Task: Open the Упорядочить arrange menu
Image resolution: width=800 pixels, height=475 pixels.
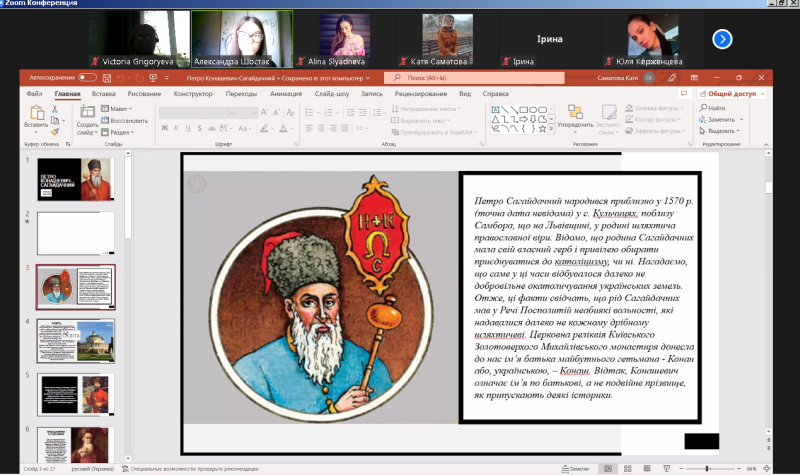Action: pyautogui.click(x=575, y=119)
